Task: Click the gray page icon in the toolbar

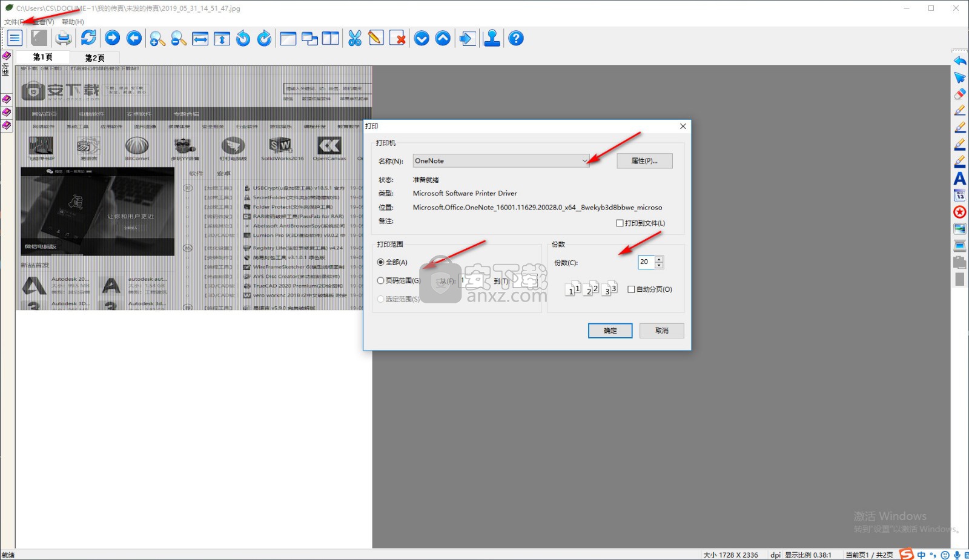Action: tap(39, 38)
